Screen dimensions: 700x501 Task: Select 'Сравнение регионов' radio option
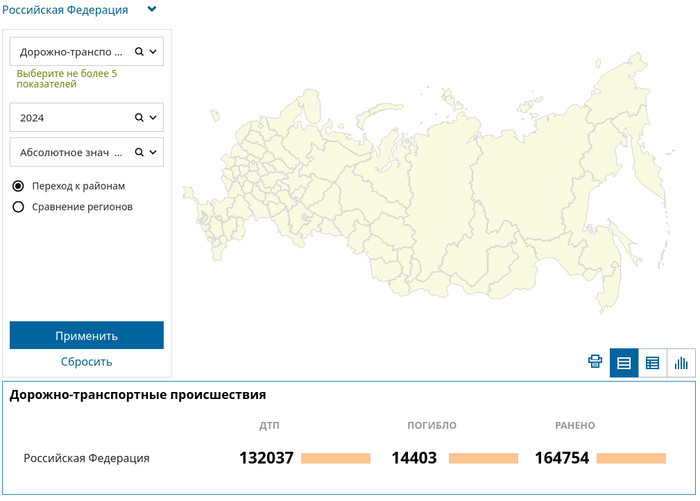point(18,207)
